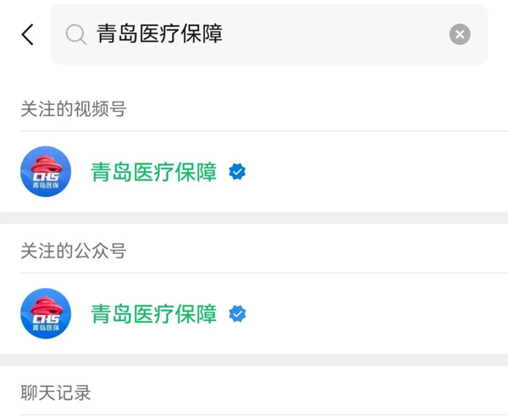Screen dimensions: 508x420
Task: Select the 聊天记录 section header
Action: 56,393
